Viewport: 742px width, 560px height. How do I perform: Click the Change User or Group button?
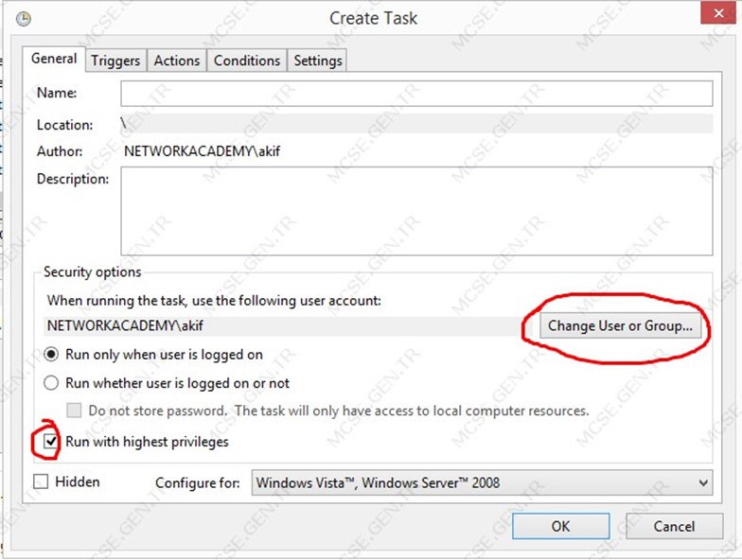621,325
